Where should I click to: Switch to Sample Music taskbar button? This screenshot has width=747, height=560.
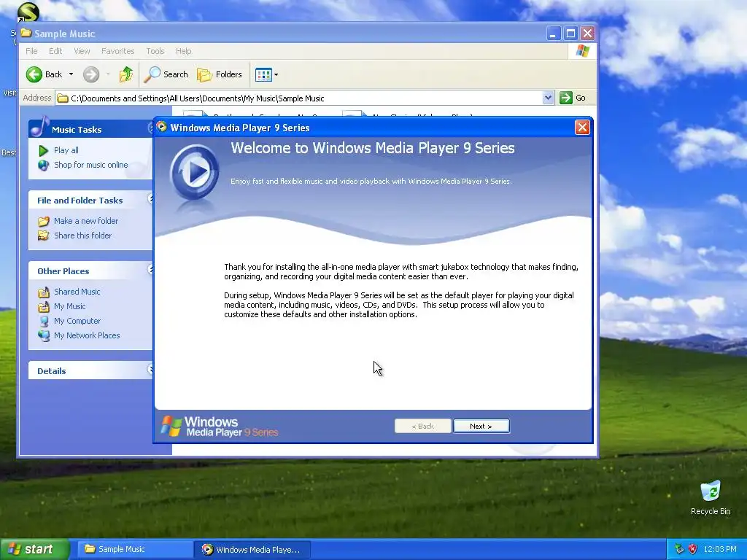click(134, 550)
